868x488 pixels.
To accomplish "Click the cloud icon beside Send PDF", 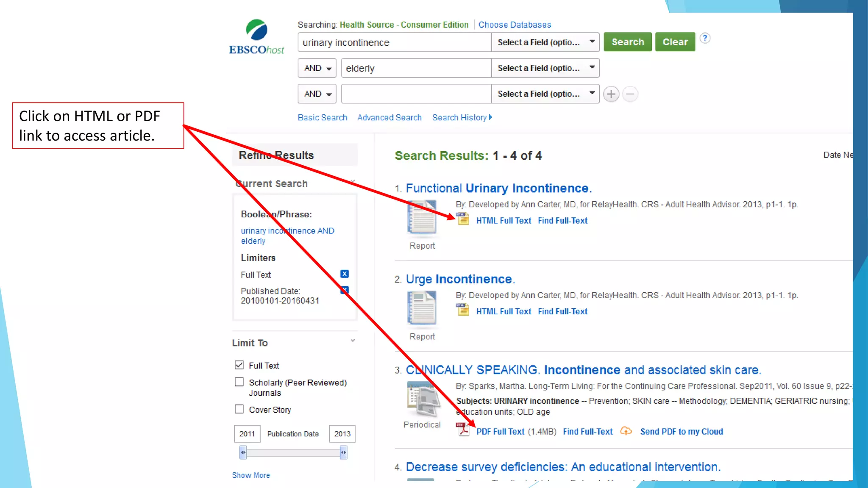I will (626, 431).
